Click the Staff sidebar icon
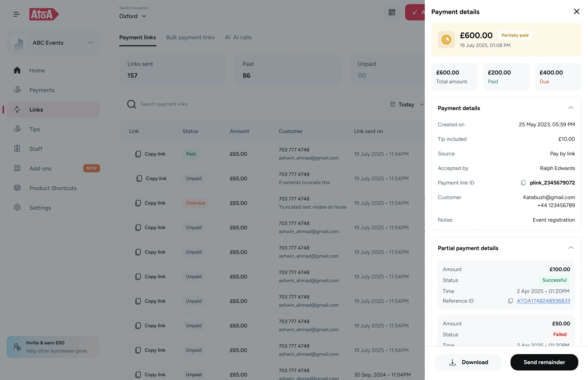588x380 pixels. click(x=17, y=148)
